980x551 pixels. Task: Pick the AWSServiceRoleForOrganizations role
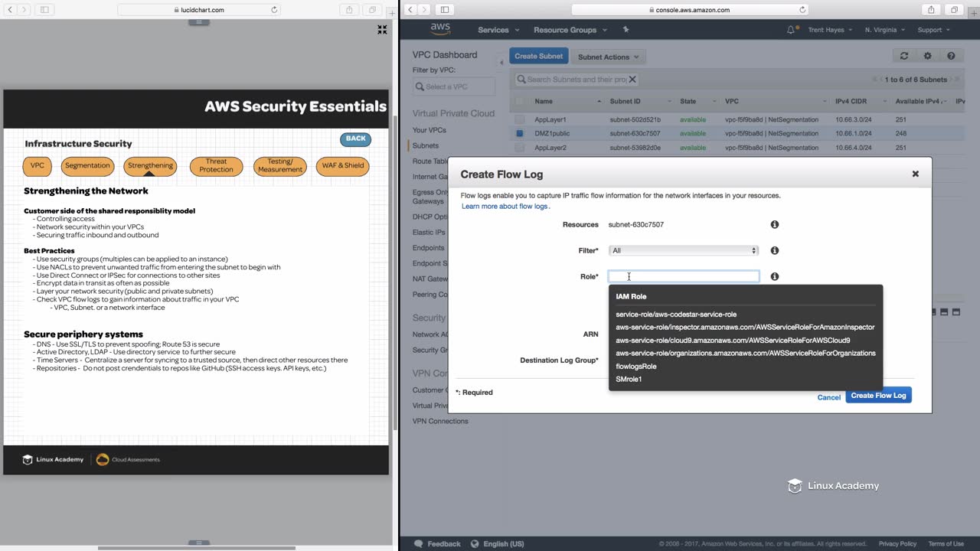[746, 353]
